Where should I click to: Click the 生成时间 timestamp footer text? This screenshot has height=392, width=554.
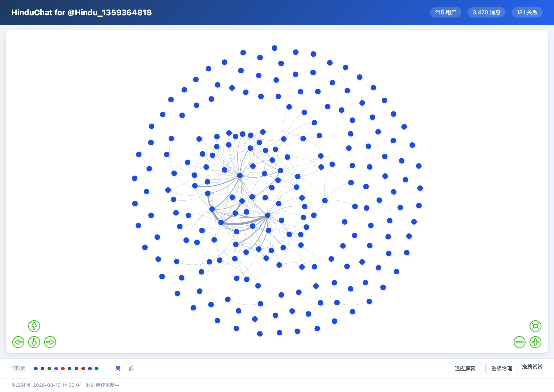(65, 385)
